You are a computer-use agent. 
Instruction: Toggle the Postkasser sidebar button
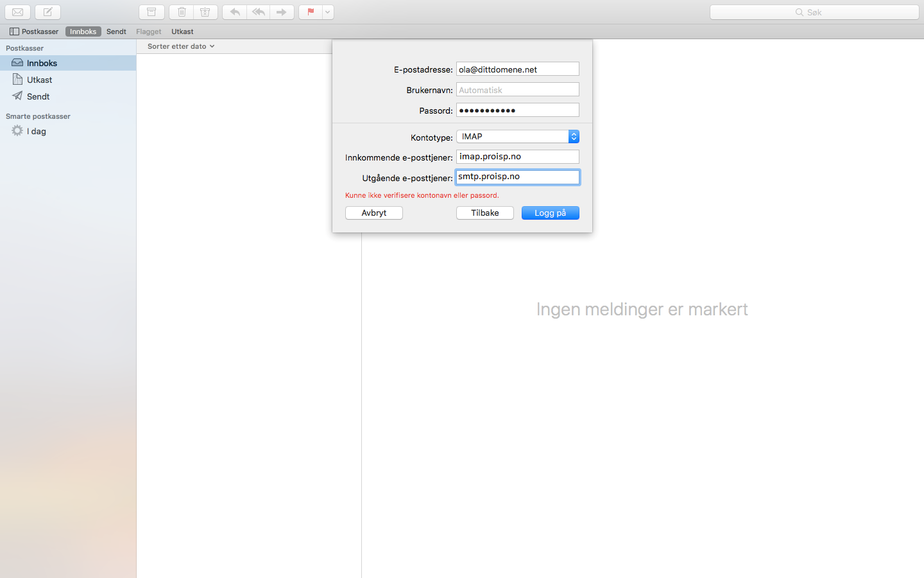pos(34,31)
